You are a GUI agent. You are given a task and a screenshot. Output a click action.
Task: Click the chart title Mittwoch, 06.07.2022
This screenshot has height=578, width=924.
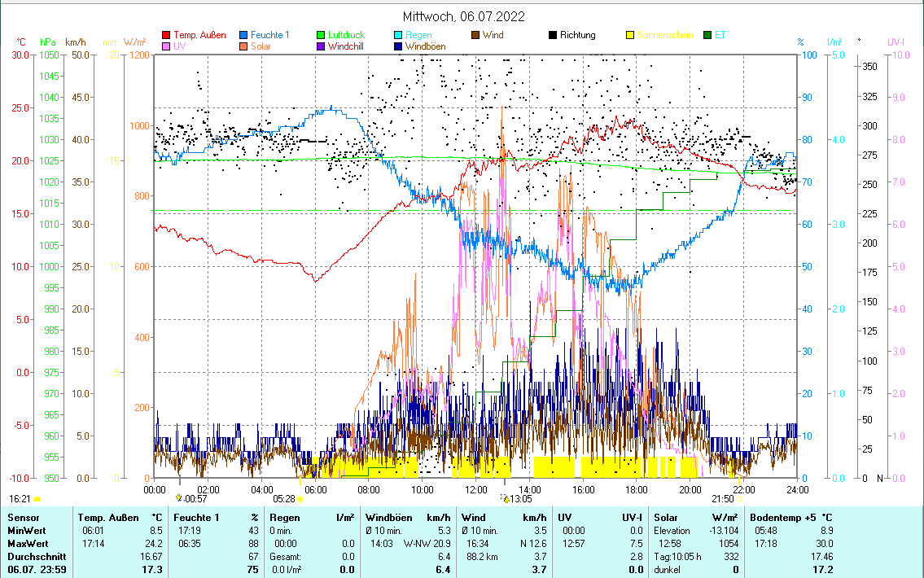pos(463,16)
